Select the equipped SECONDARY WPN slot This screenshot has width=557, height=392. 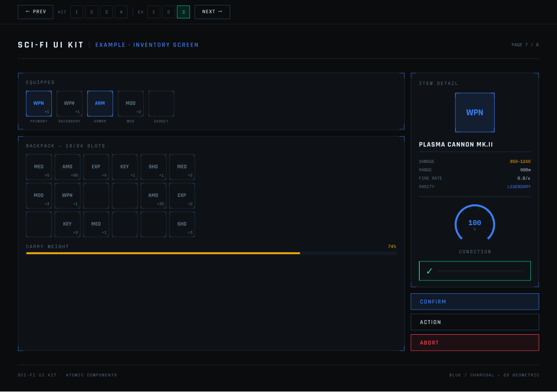pos(69,103)
